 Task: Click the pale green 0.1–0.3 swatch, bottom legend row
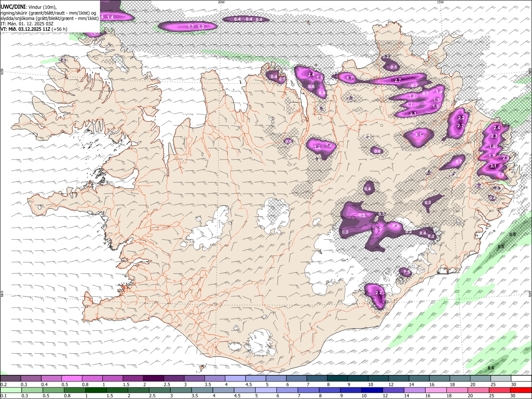click(x=10, y=390)
